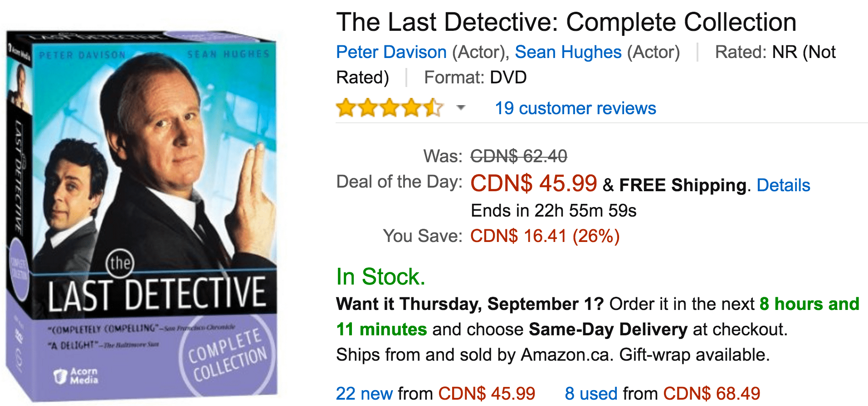
Task: Open free shipping Details link
Action: click(783, 185)
